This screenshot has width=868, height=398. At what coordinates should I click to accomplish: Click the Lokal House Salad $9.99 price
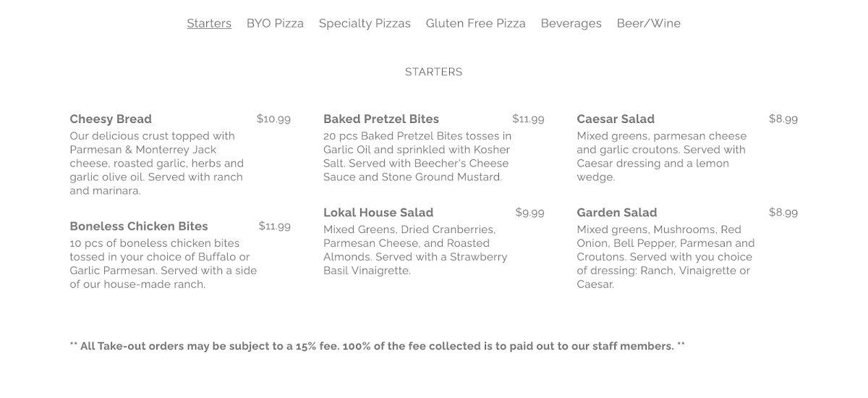point(529,213)
